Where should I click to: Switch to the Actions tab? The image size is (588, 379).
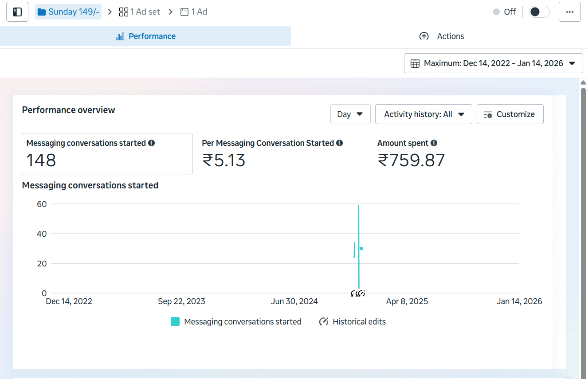click(441, 36)
